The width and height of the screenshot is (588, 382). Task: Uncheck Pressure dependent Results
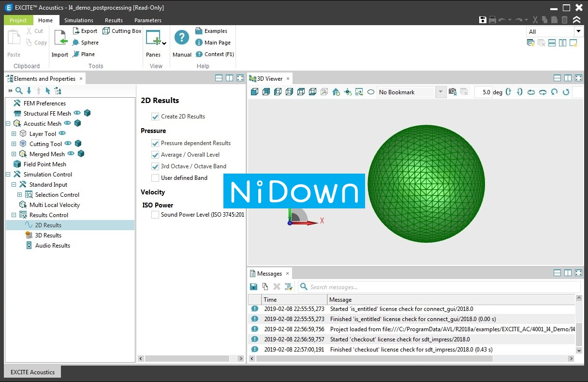[x=155, y=143]
